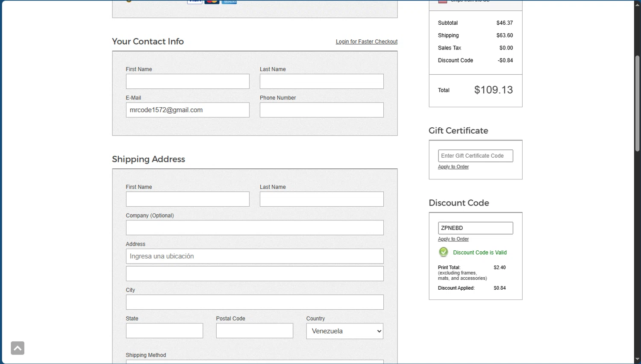Click the Your Contact Info heading
The width and height of the screenshot is (641, 364).
pos(148,41)
